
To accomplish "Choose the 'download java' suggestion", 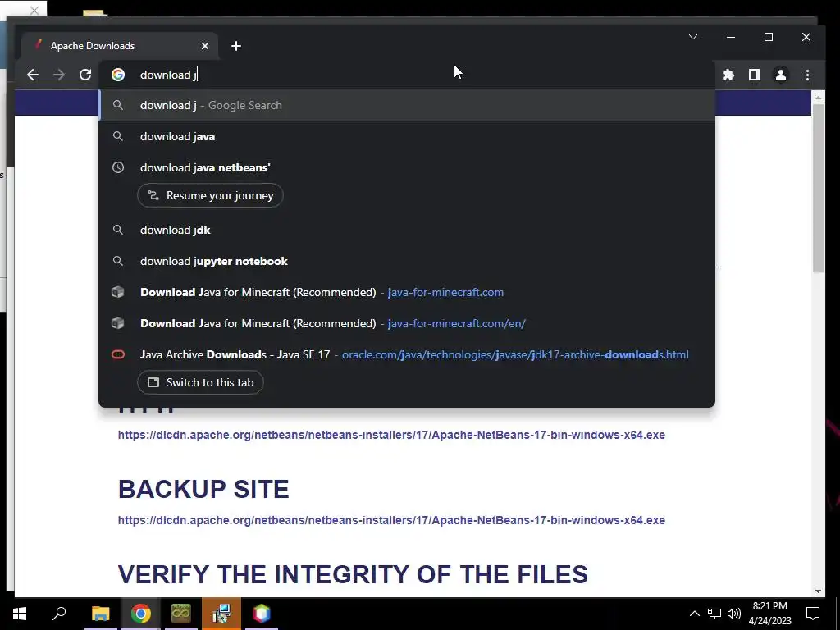I will tap(407, 137).
